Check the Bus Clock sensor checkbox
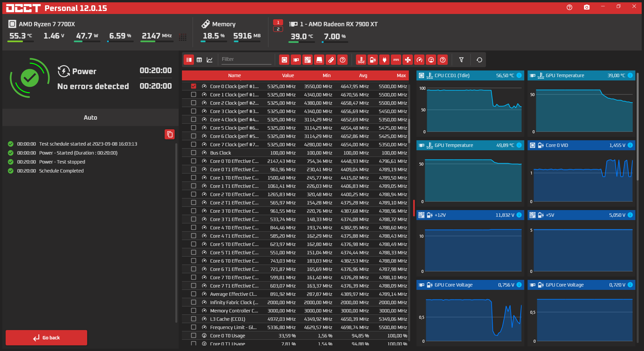644x351 pixels. click(194, 153)
